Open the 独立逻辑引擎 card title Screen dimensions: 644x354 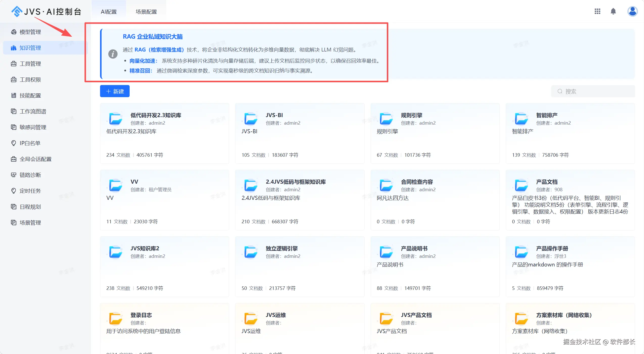click(x=282, y=249)
